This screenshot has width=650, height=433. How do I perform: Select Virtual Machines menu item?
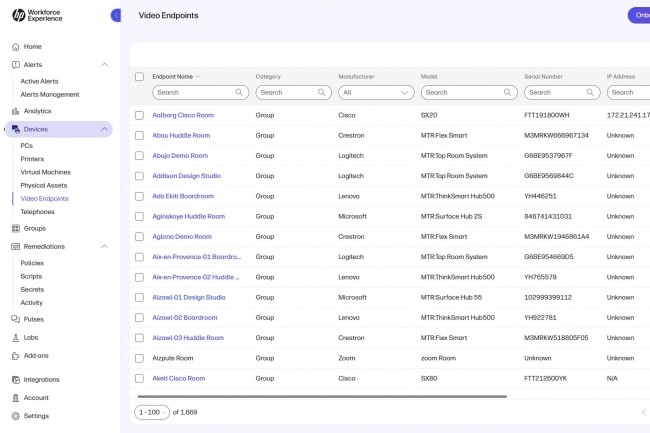[45, 172]
